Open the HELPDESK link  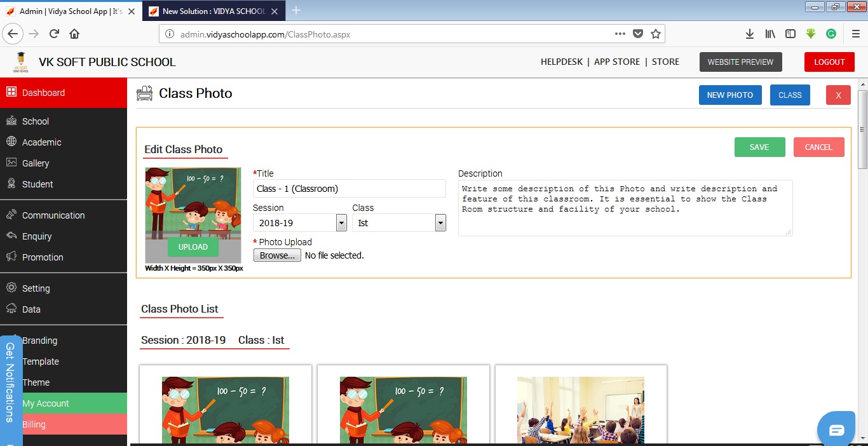[562, 62]
